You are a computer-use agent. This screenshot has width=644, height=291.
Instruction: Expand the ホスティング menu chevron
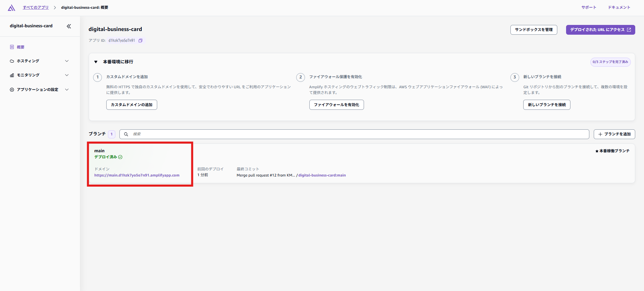coord(67,61)
